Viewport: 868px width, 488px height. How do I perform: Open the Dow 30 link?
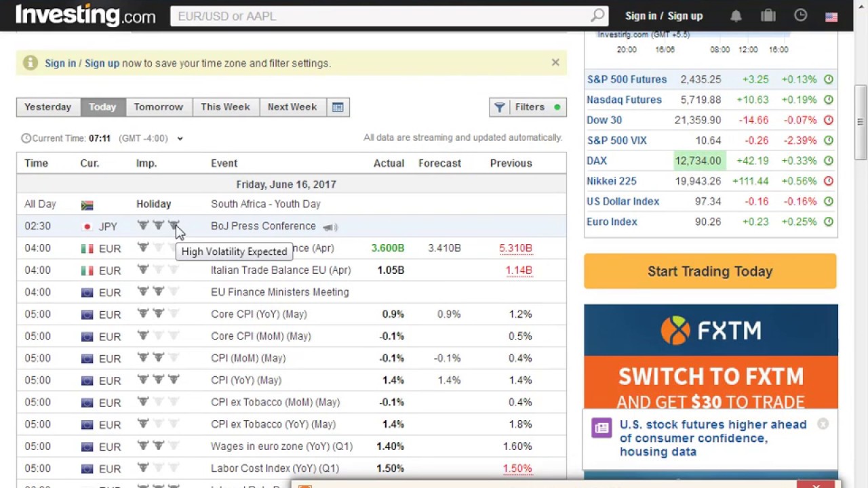pyautogui.click(x=604, y=120)
